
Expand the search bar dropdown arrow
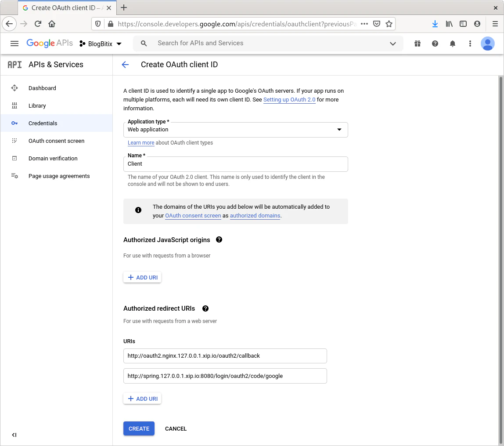[392, 44]
